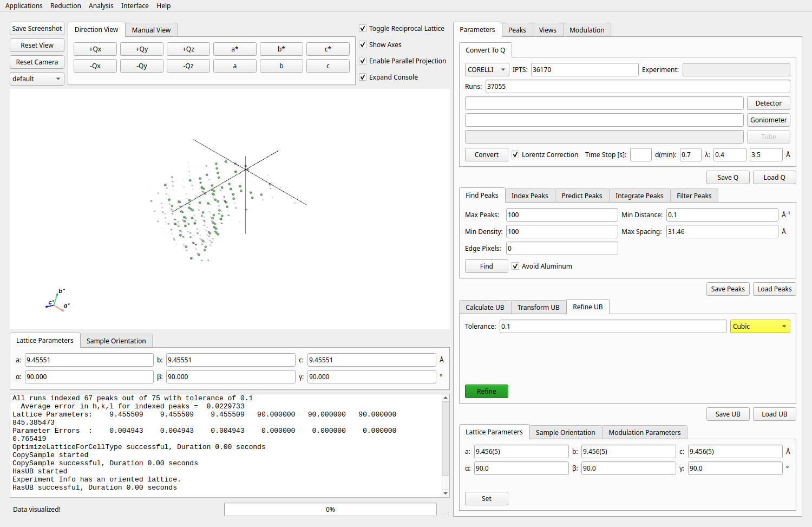The image size is (812, 527).
Task: Toggle Enable Parallel Projection
Action: pos(363,61)
